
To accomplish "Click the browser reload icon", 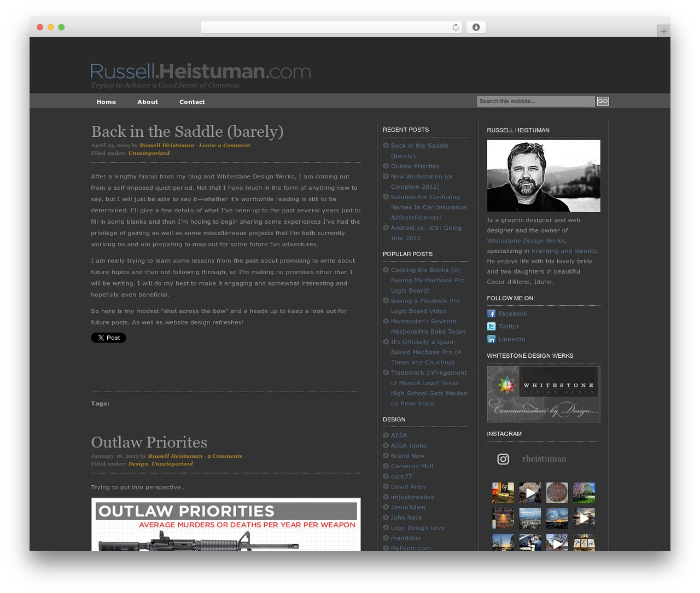I will click(455, 27).
